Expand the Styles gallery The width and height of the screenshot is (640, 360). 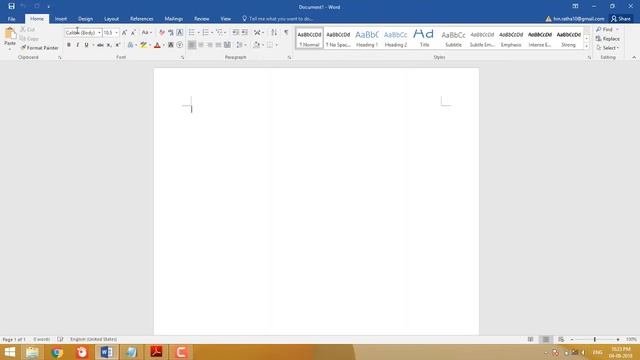click(587, 46)
